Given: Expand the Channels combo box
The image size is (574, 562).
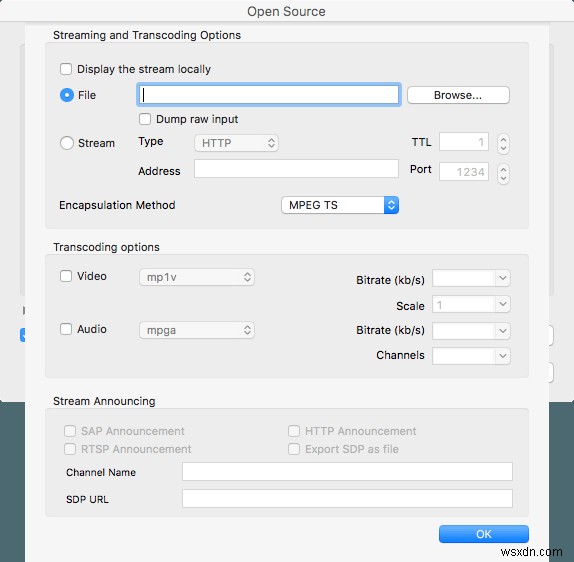Looking at the screenshot, I should (x=503, y=356).
